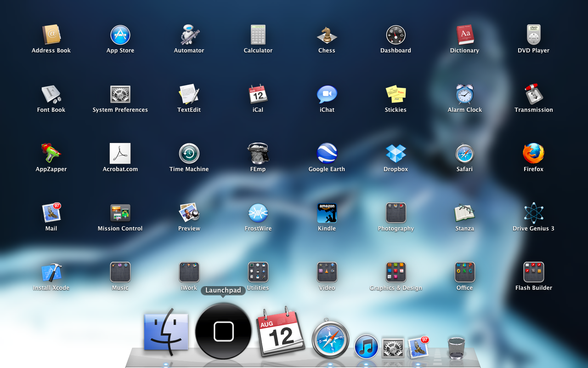The width and height of the screenshot is (588, 368).
Task: Open iTunes from the Dock
Action: click(367, 347)
